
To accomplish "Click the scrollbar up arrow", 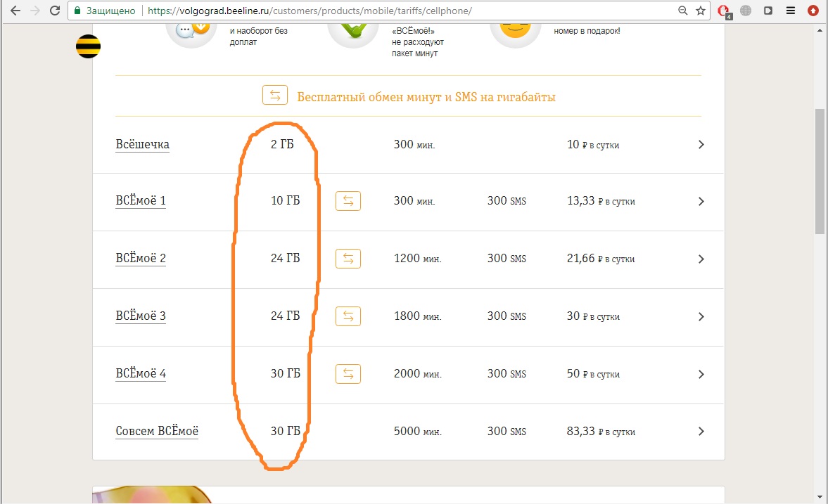I will click(x=820, y=31).
